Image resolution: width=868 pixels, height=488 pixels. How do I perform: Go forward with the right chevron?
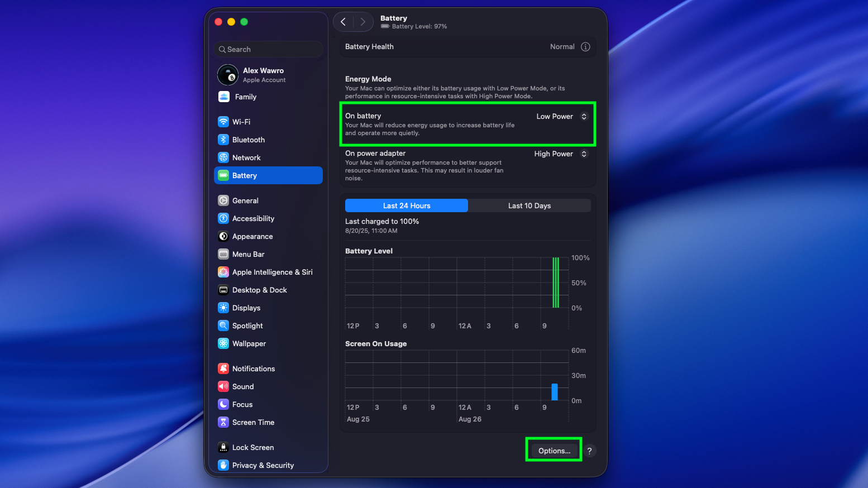[363, 22]
